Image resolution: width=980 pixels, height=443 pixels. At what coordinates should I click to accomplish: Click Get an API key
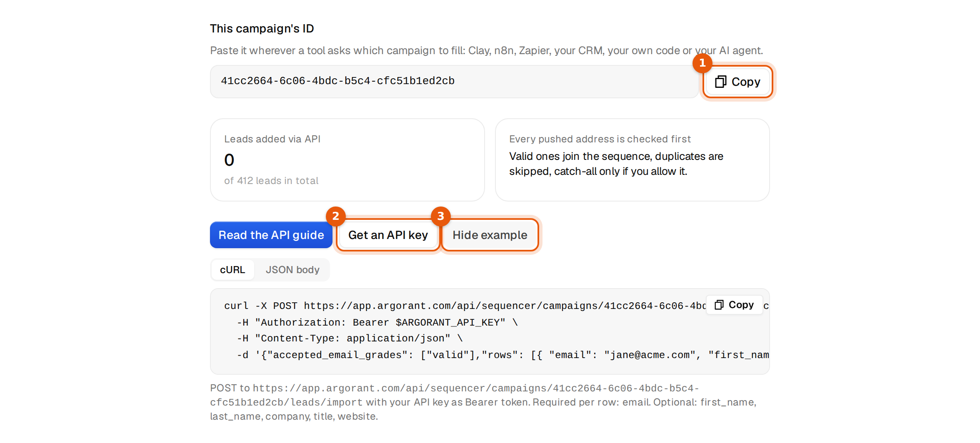point(388,235)
